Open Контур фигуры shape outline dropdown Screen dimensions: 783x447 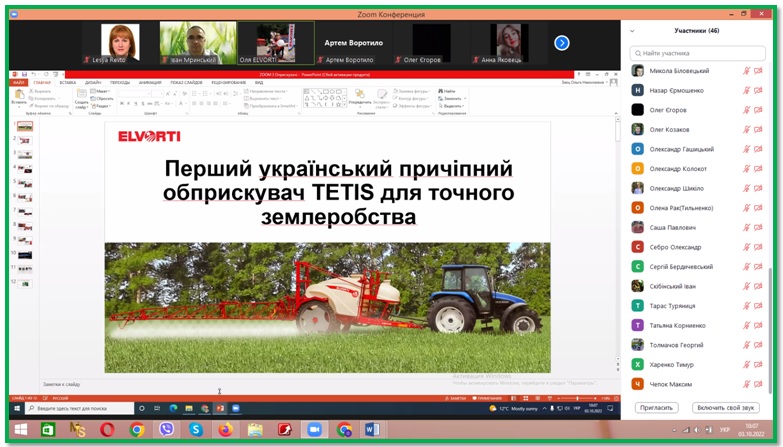point(410,98)
